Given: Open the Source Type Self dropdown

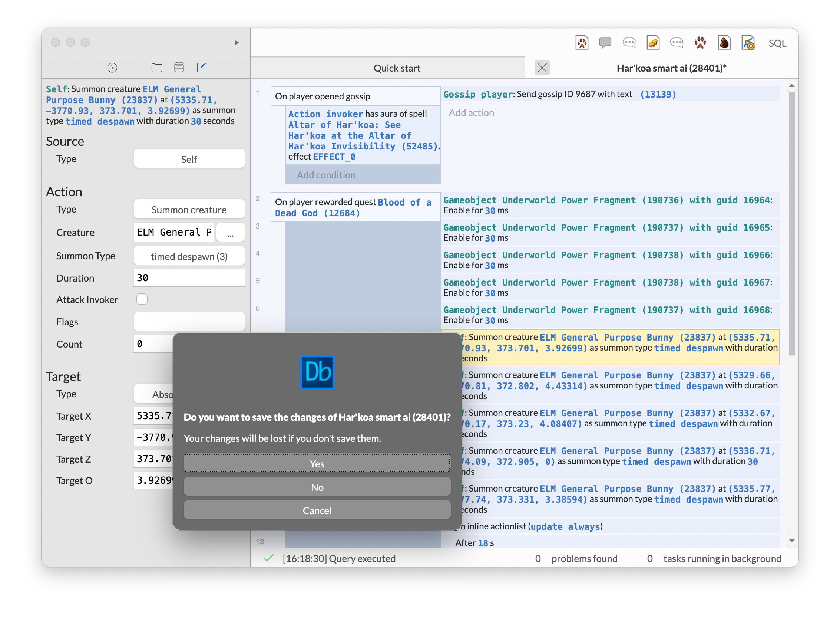Looking at the screenshot, I should tap(189, 159).
